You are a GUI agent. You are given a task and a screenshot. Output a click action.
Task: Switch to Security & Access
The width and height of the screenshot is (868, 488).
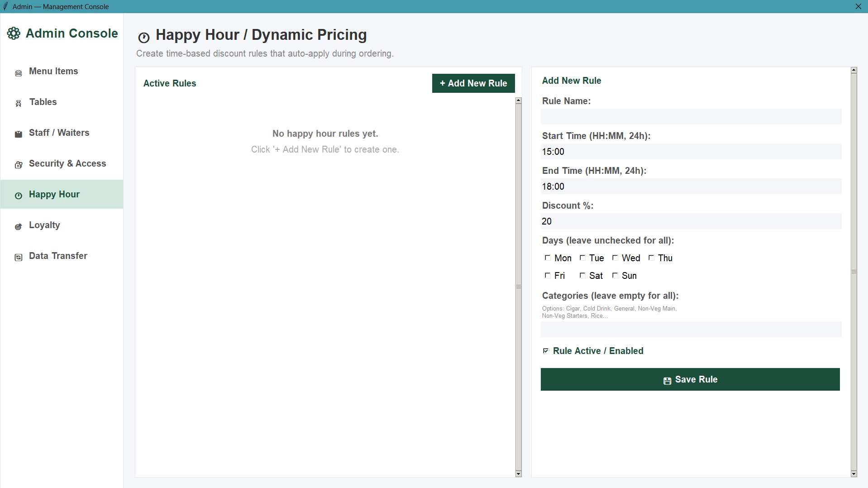pyautogui.click(x=62, y=163)
